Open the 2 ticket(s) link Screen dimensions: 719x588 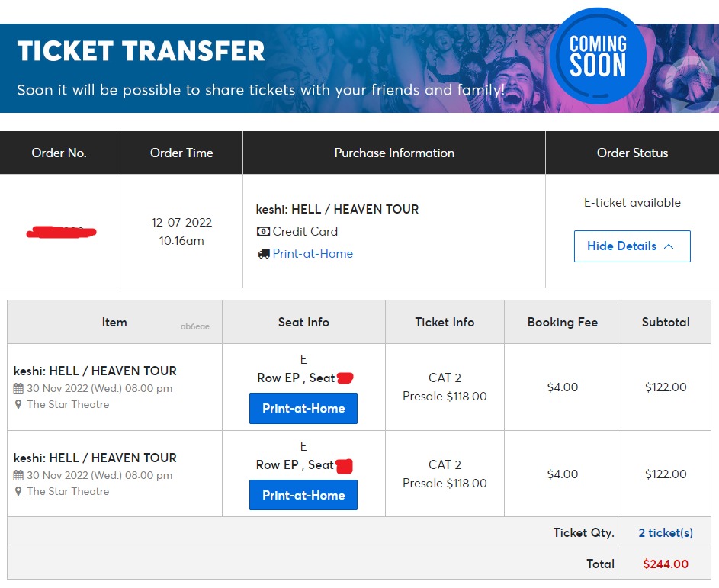click(665, 532)
